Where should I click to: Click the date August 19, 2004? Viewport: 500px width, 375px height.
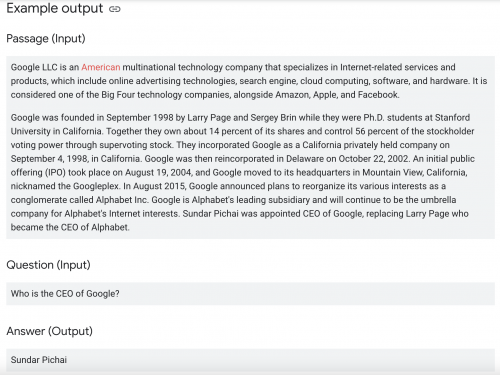click(x=158, y=173)
